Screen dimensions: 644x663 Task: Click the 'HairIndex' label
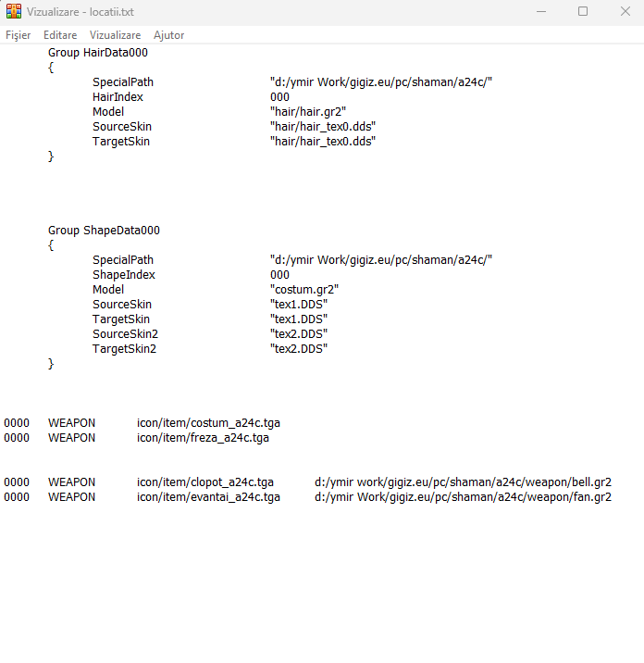pos(118,97)
